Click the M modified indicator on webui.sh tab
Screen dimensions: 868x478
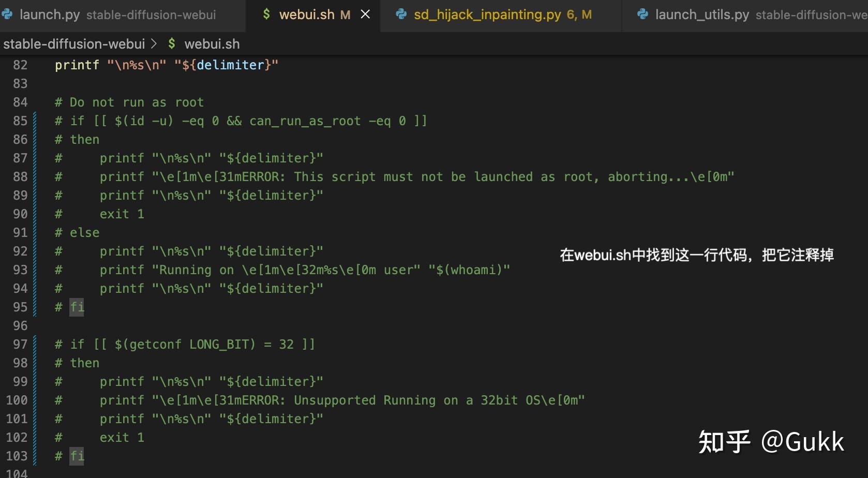pos(345,14)
